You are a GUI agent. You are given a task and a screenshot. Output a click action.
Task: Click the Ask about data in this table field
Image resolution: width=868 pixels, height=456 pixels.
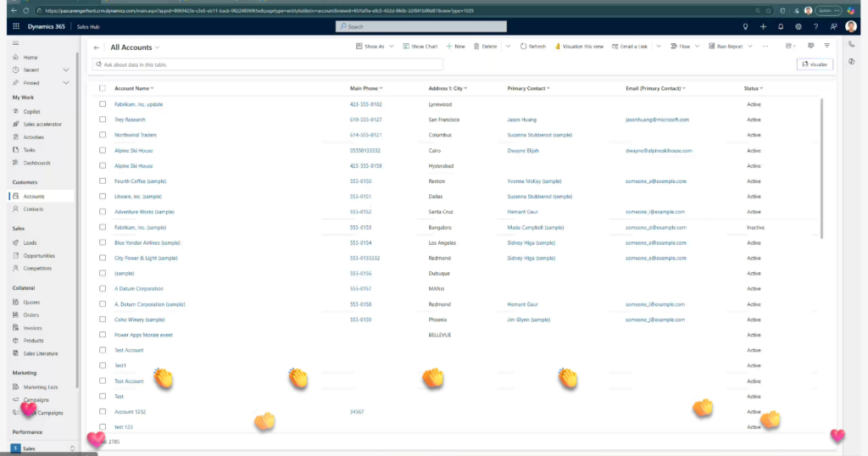coord(267,64)
